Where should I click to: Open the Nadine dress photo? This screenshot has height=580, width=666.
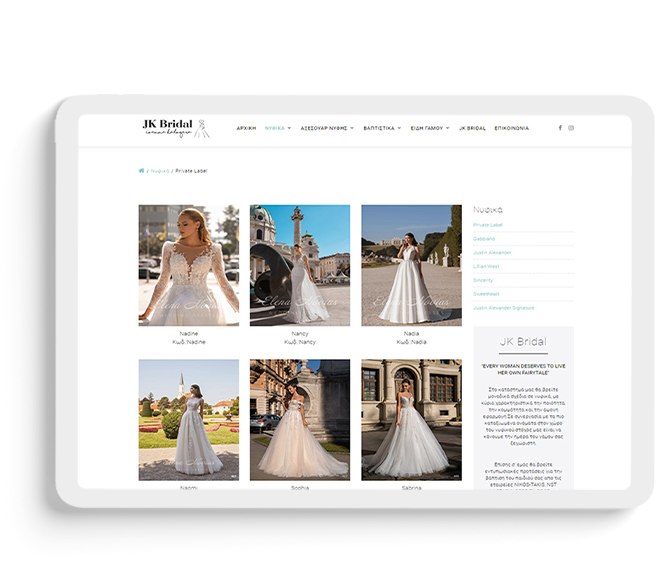189,265
